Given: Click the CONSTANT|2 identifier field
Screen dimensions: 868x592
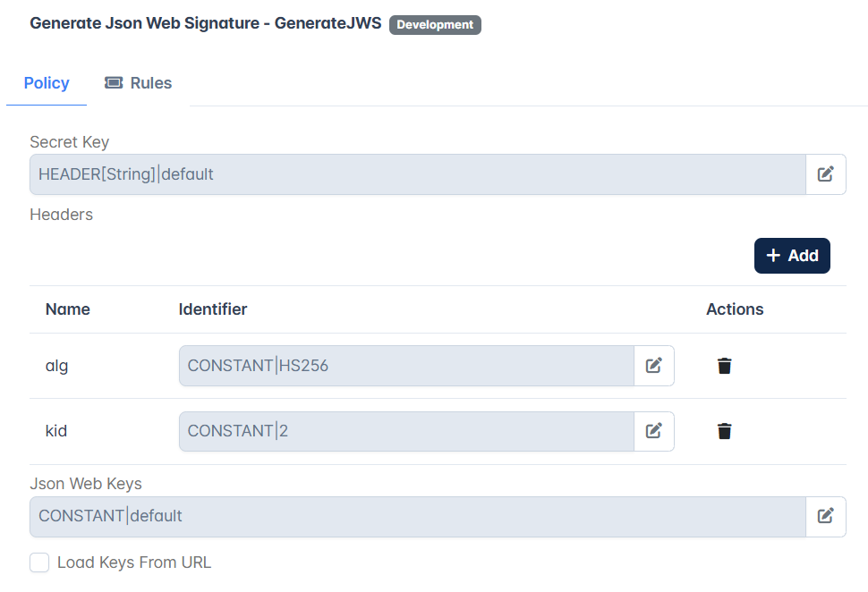Looking at the screenshot, I should (407, 431).
